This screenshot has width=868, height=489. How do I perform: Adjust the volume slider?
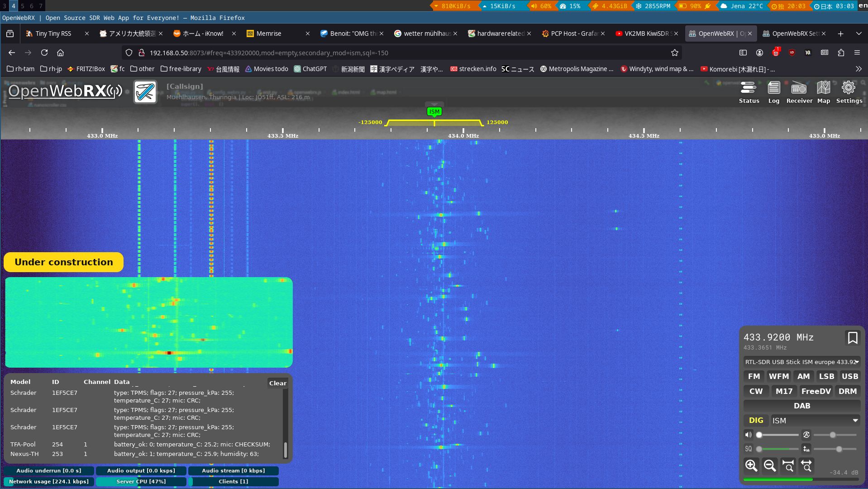pyautogui.click(x=777, y=435)
